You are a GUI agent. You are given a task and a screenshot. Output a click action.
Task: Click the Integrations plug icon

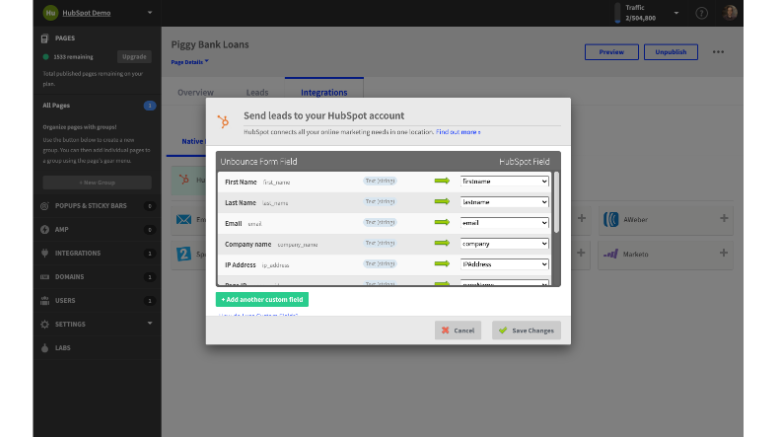[45, 253]
